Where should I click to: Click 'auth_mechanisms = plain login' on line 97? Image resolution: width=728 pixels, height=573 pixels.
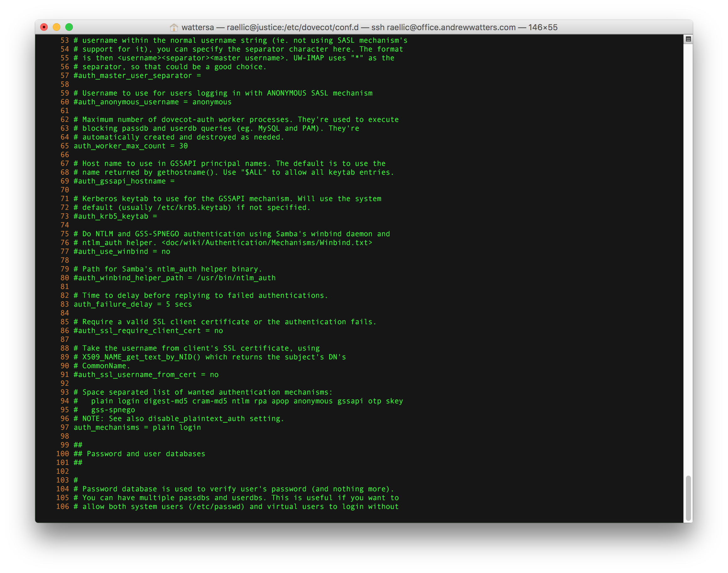(x=137, y=428)
